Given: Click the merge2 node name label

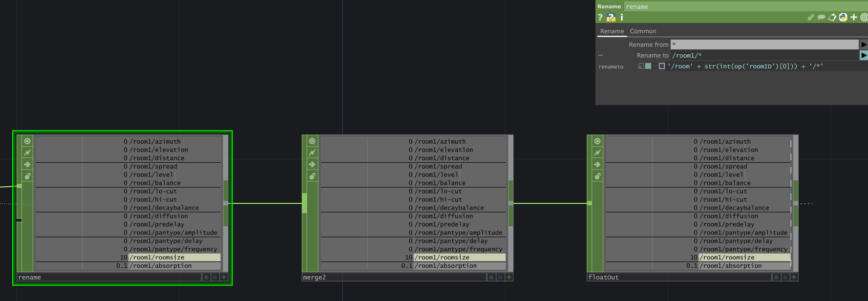Looking at the screenshot, I should point(394,277).
